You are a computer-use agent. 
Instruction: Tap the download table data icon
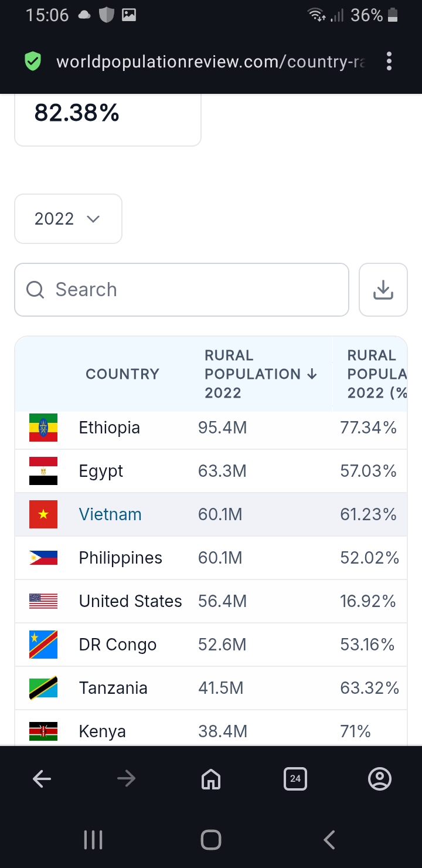click(383, 290)
